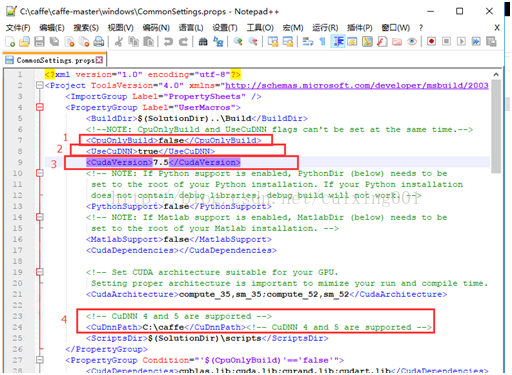Screen dimensions: 512x375
Task: Open Find with the binoculars icon
Action: pyautogui.click(x=203, y=42)
